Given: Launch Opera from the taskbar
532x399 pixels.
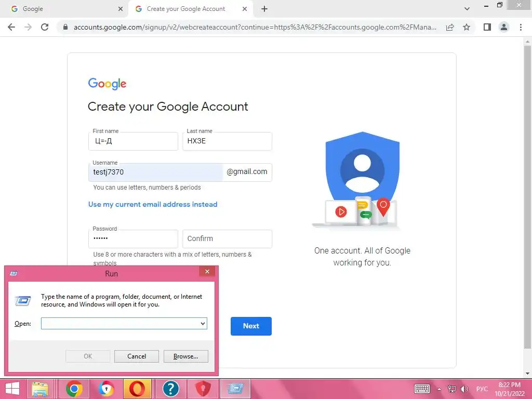Looking at the screenshot, I should (137, 389).
